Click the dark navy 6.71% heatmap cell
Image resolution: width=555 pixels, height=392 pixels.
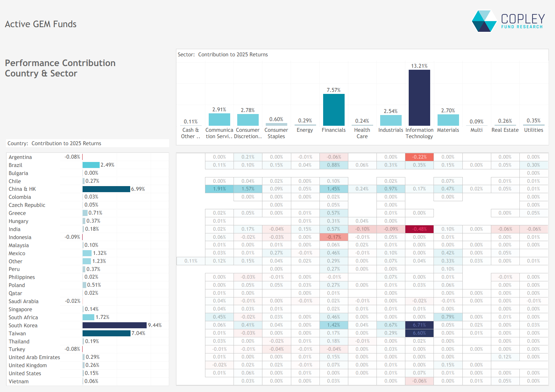[x=419, y=325]
